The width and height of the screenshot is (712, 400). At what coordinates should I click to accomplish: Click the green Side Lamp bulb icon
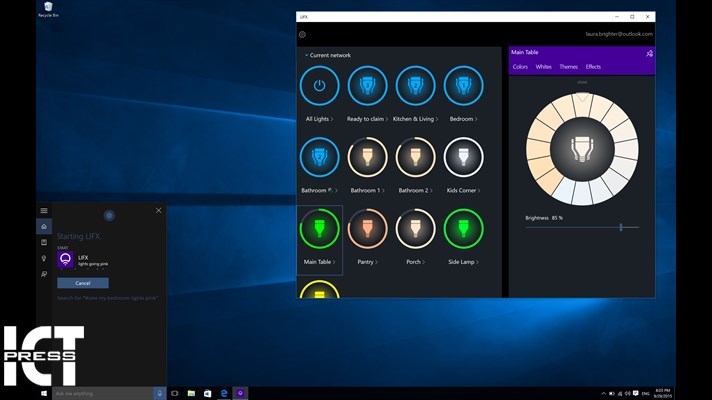tap(463, 229)
